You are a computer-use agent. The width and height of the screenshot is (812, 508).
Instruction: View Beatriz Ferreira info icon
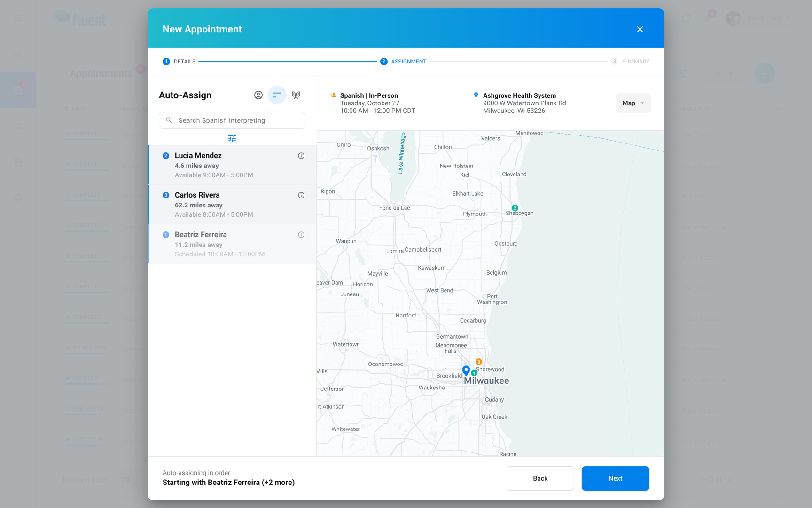(301, 235)
